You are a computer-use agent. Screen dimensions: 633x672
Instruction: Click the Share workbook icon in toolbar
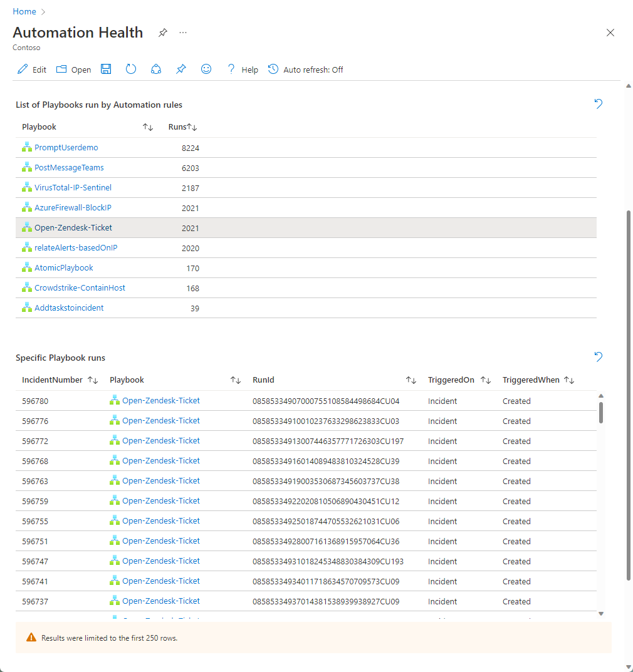click(156, 70)
